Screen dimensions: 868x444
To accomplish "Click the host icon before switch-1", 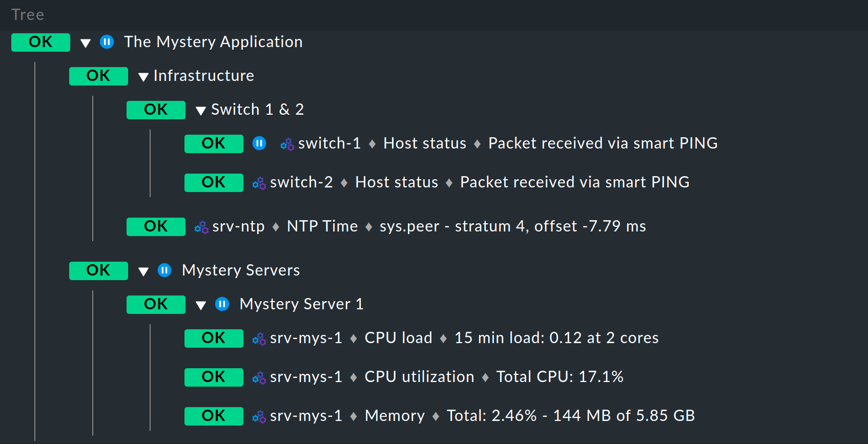I will (287, 144).
